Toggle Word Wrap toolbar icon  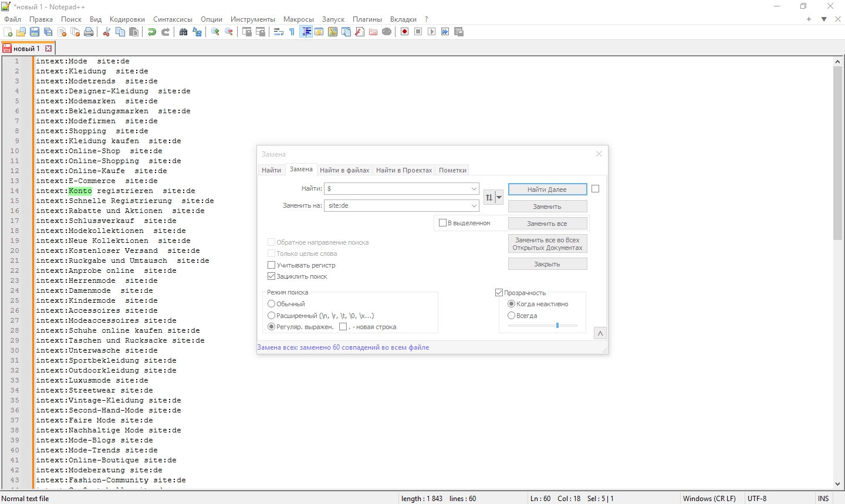click(x=279, y=32)
